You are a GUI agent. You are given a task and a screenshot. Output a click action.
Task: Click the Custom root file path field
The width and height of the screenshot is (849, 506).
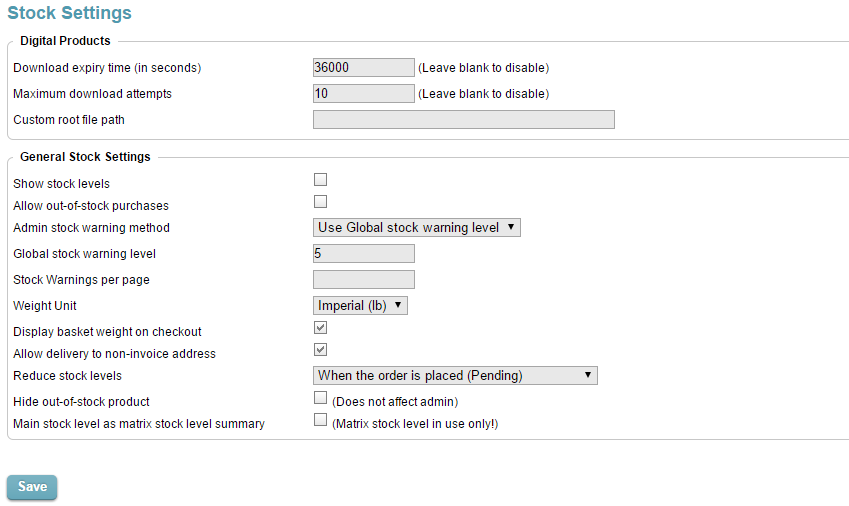463,120
